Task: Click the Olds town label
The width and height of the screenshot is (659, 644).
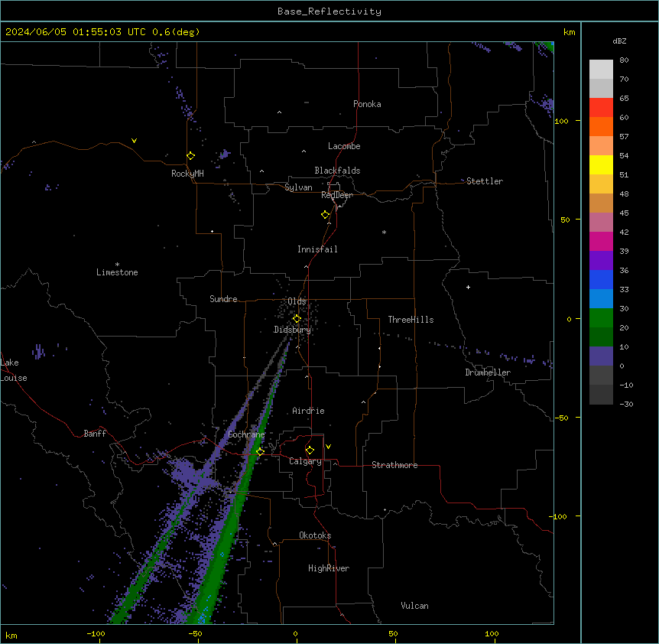Action: pyautogui.click(x=297, y=301)
